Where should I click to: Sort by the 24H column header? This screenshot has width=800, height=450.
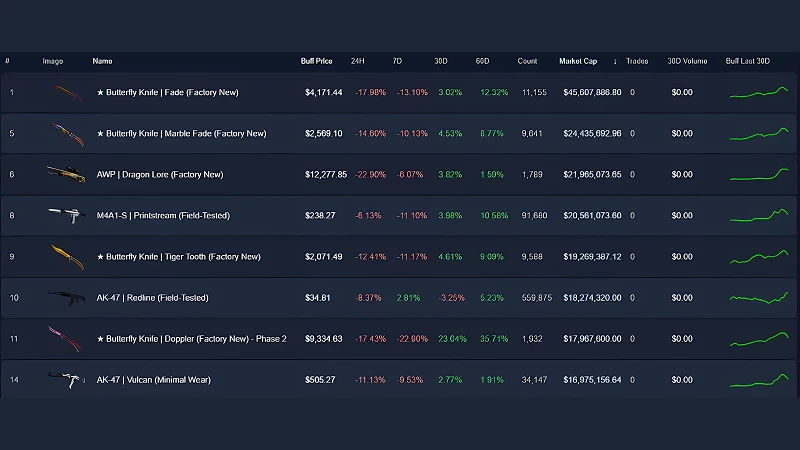[x=358, y=61]
